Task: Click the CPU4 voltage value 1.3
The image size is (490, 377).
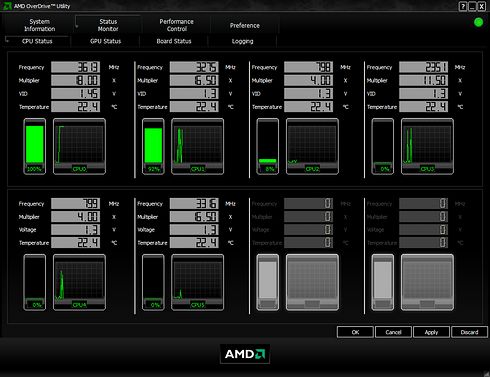Action: [x=75, y=230]
